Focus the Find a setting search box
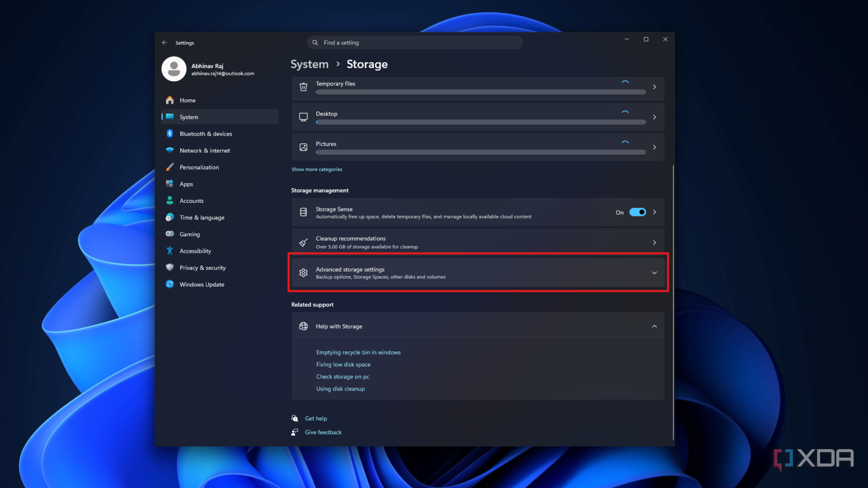 pyautogui.click(x=415, y=43)
